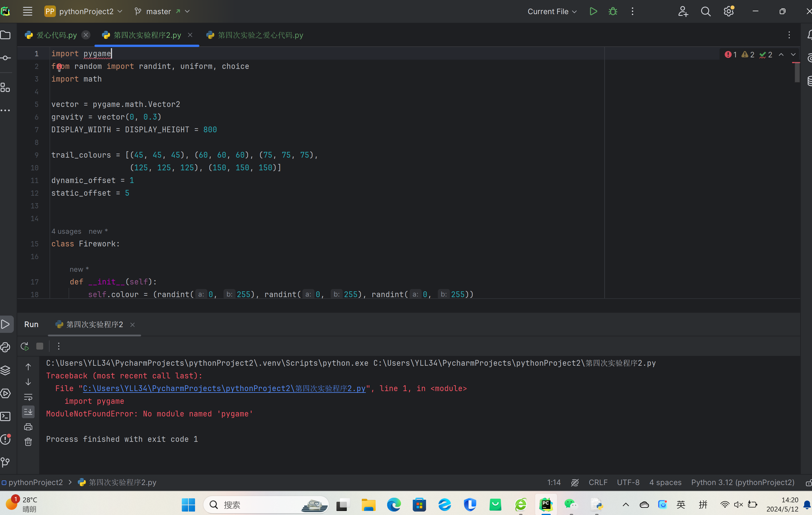Open weather widget showing 28°C
This screenshot has width=812, height=515.
click(x=21, y=504)
